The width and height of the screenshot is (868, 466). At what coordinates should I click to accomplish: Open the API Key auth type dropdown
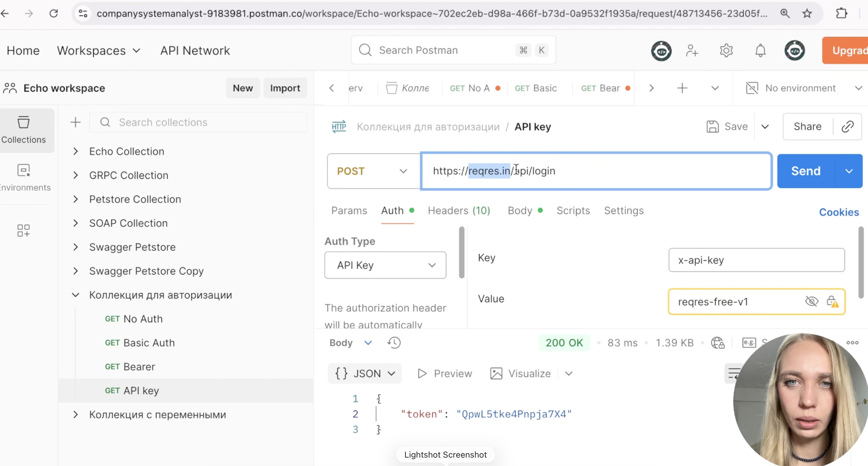pyautogui.click(x=385, y=265)
